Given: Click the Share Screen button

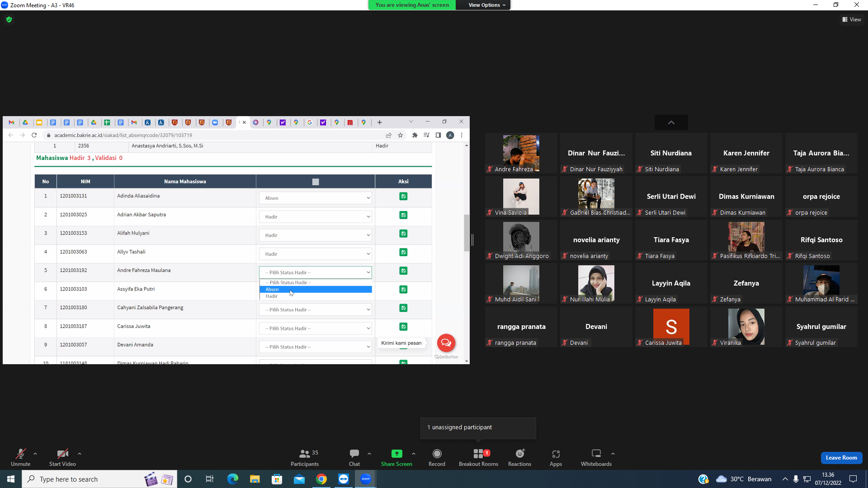Looking at the screenshot, I should (396, 457).
